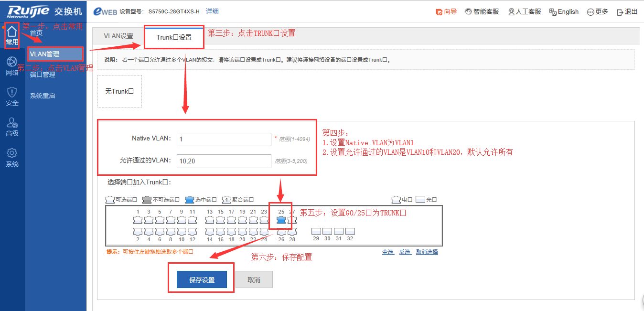The height and width of the screenshot is (311, 644).
Task: Select optical port 29 on the panel
Action: tap(316, 231)
